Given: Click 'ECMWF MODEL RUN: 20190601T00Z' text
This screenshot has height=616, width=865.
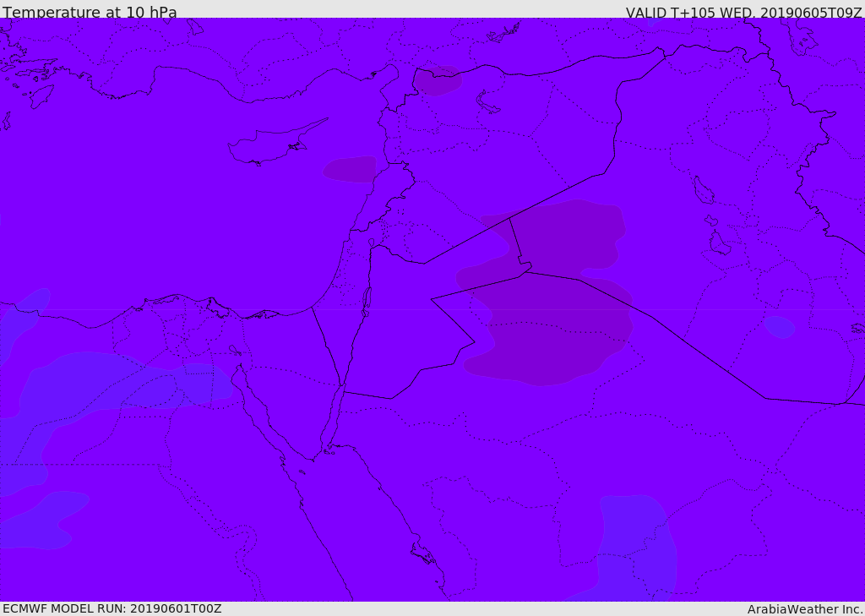Looking at the screenshot, I should [112, 608].
